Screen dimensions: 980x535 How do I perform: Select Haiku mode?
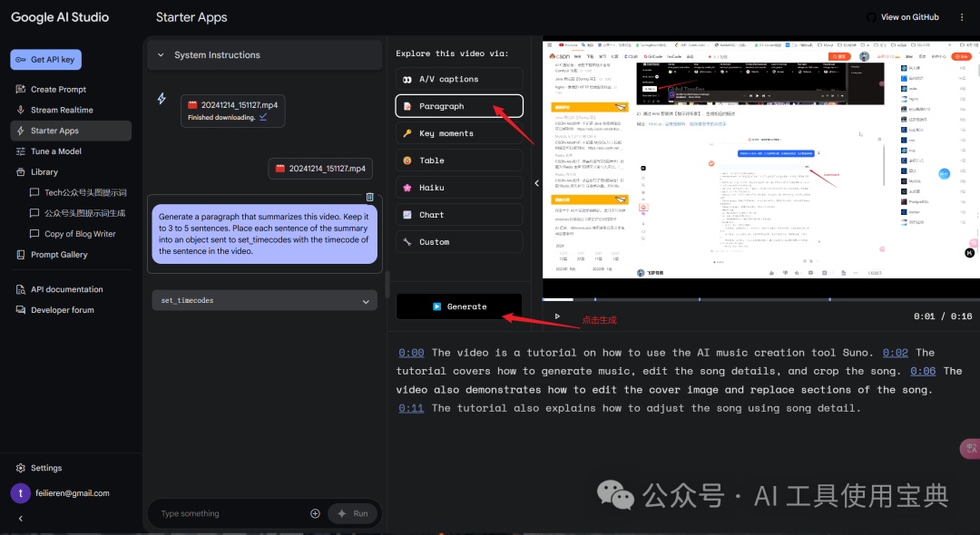(459, 188)
